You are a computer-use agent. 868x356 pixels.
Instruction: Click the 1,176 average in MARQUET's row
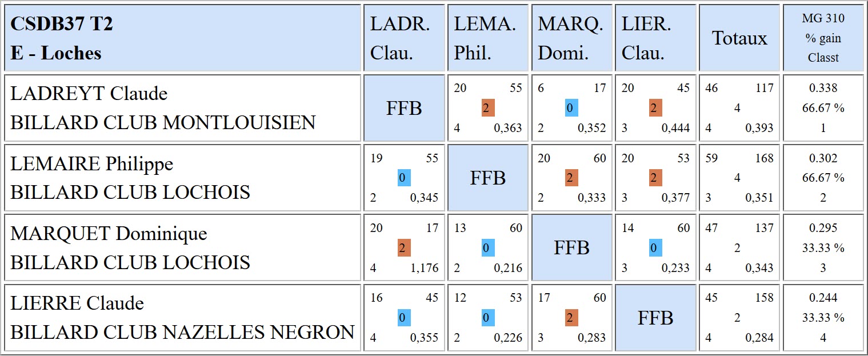(x=425, y=268)
